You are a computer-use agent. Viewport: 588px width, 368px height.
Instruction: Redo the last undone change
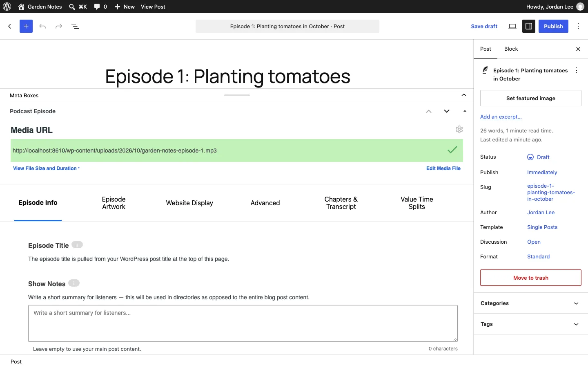59,26
